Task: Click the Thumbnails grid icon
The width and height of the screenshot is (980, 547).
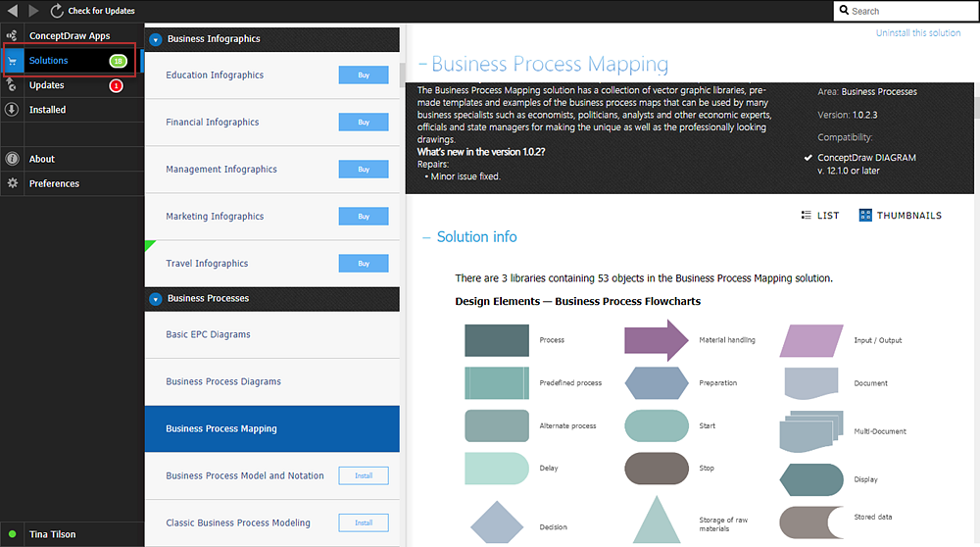Action: click(x=865, y=215)
